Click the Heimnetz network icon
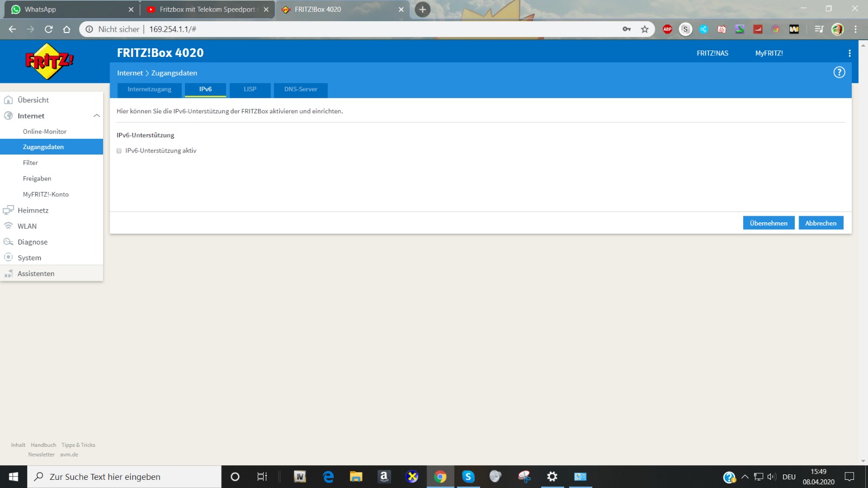 8,210
